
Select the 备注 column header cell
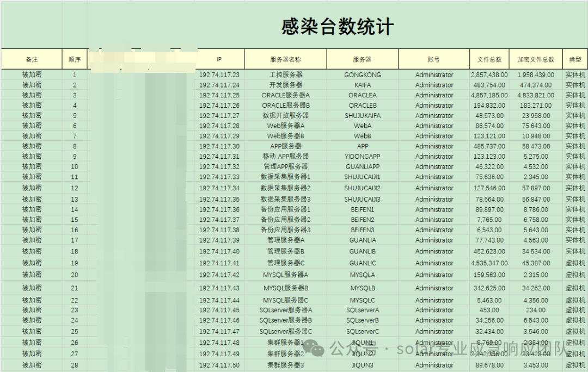point(32,59)
